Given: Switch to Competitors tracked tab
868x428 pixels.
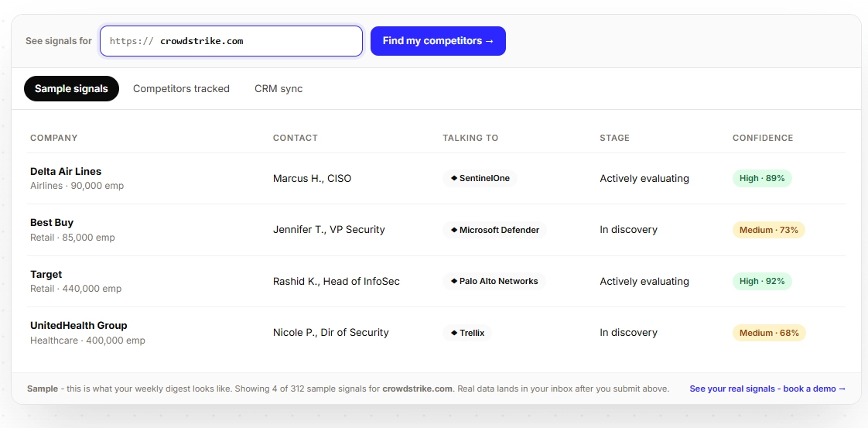Looking at the screenshot, I should [181, 88].
